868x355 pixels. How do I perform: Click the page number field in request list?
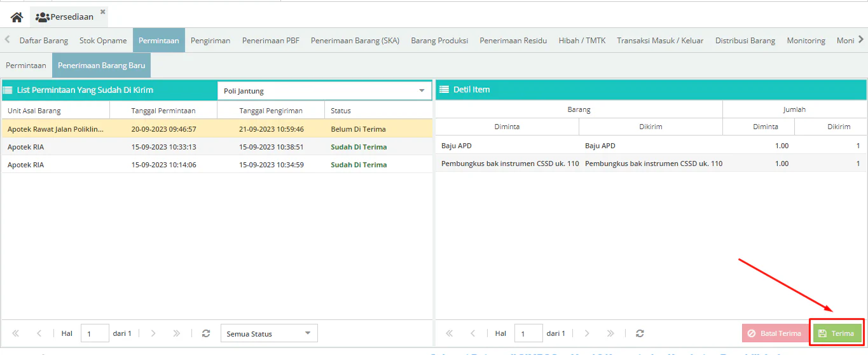coord(95,333)
